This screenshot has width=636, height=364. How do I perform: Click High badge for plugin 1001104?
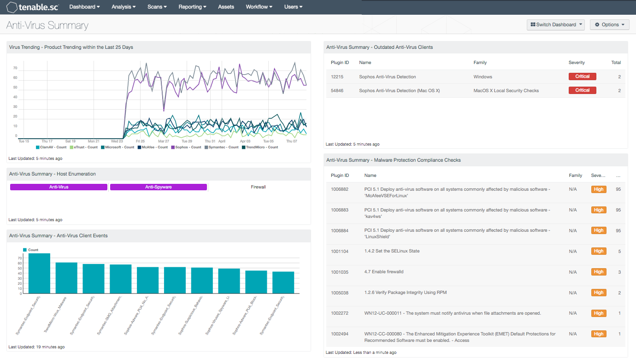tap(599, 251)
